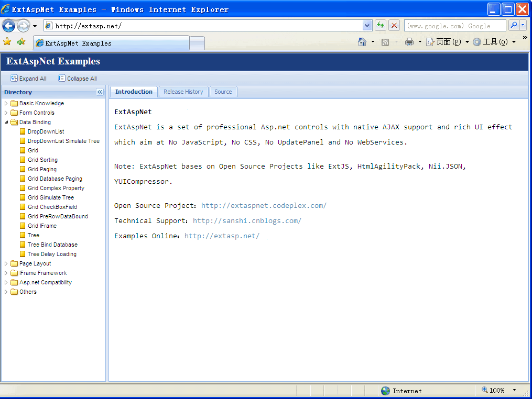The width and height of the screenshot is (532, 399).
Task: Open the Grid PreRowDataBound example
Action: pos(58,216)
